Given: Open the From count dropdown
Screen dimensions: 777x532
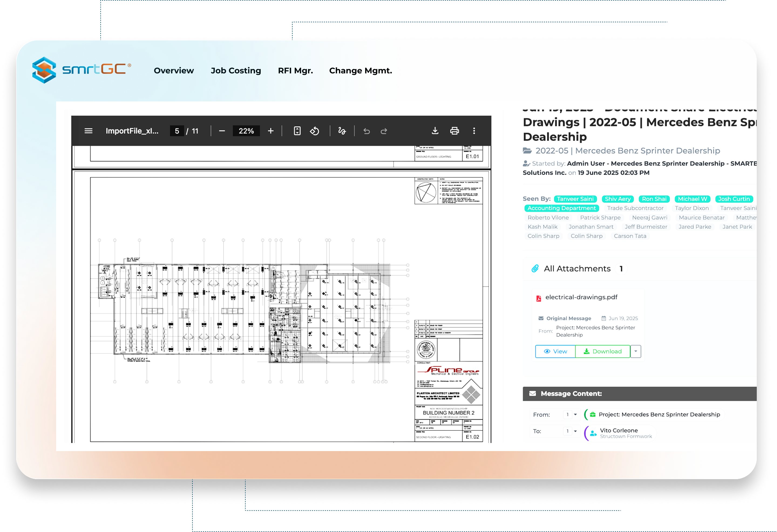Looking at the screenshot, I should pos(571,414).
